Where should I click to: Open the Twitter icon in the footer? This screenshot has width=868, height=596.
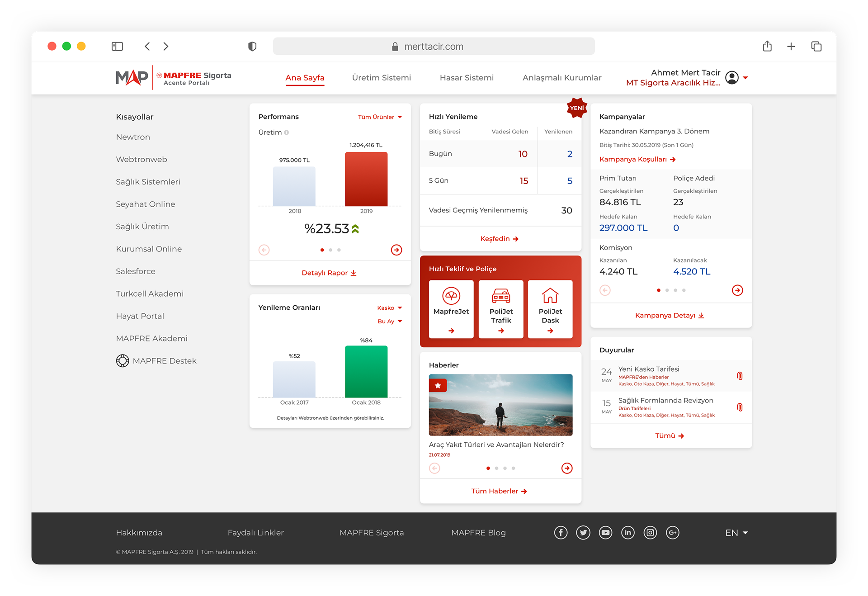[583, 533]
